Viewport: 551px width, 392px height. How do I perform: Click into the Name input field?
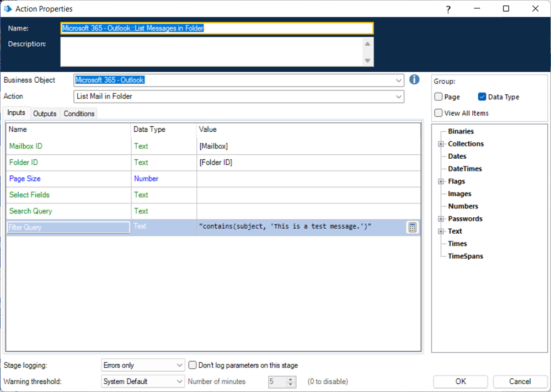pos(217,29)
